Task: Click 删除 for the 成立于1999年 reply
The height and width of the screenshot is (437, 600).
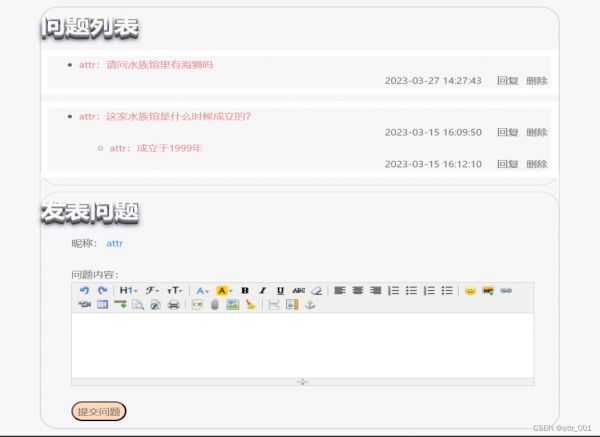Action: pyautogui.click(x=537, y=164)
